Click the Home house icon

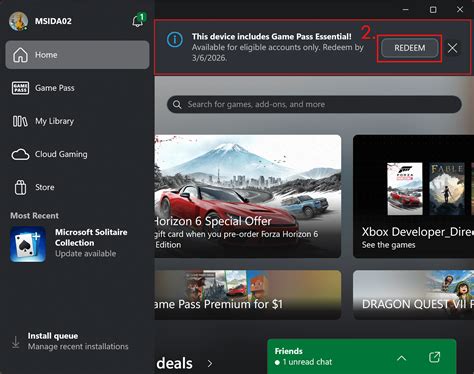(x=20, y=55)
